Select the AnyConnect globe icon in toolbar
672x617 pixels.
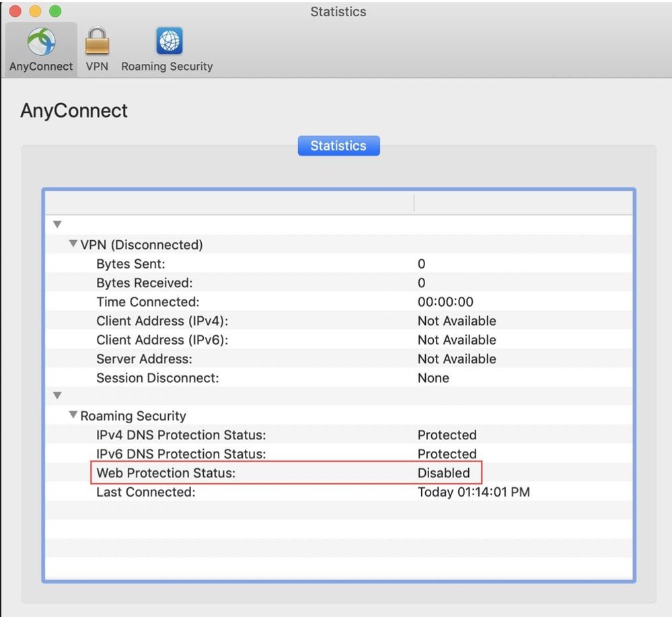(41, 42)
